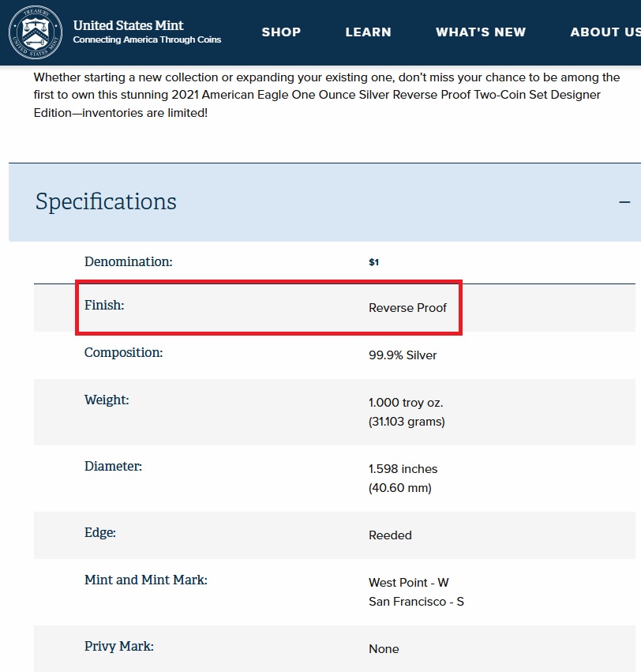Click the United States Mint seal logo
The height and width of the screenshot is (672, 641).
pyautogui.click(x=36, y=32)
